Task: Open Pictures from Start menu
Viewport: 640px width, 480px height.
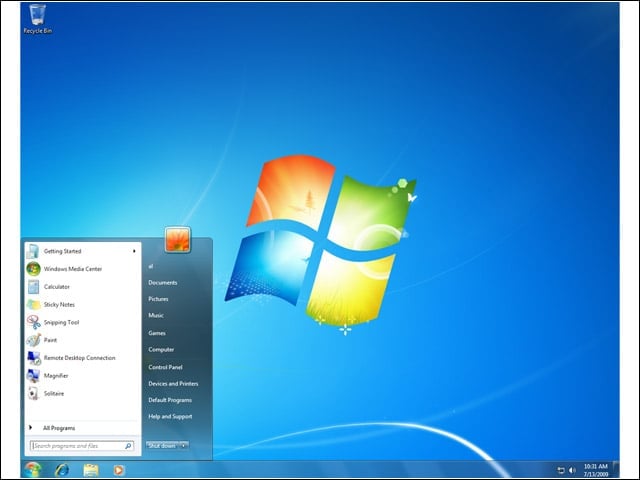Action: point(158,299)
